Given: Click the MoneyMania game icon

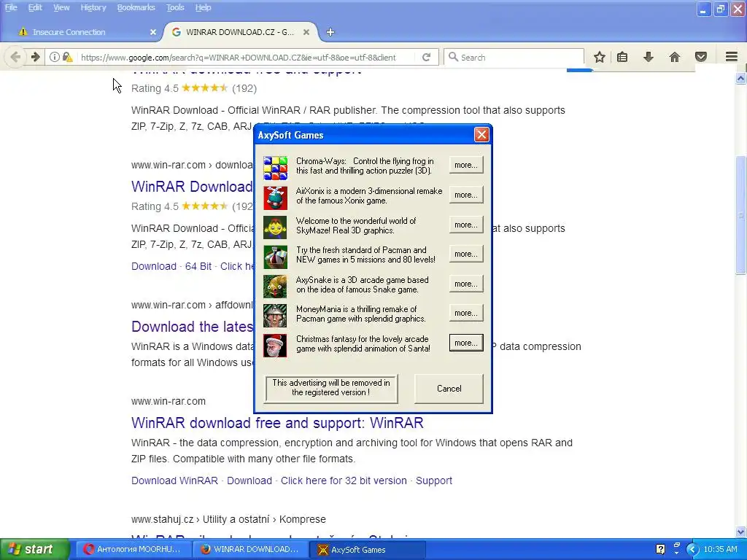Looking at the screenshot, I should pyautogui.click(x=275, y=316).
